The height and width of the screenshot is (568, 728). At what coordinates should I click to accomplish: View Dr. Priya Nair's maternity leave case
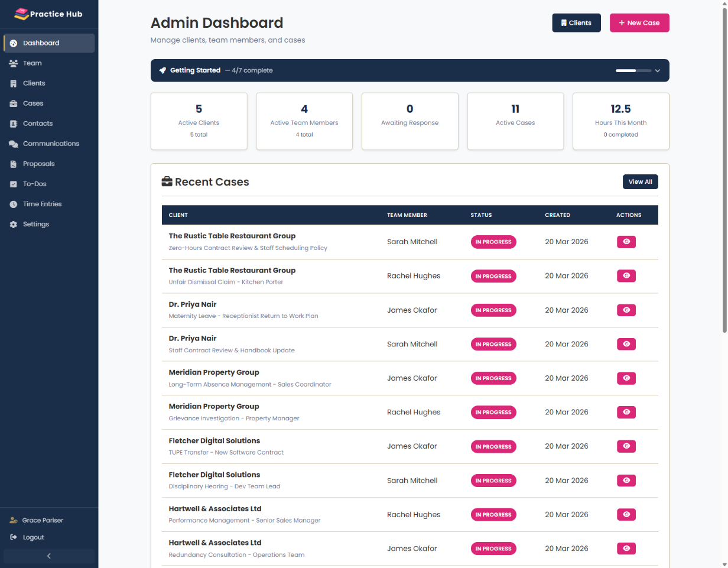pyautogui.click(x=626, y=310)
